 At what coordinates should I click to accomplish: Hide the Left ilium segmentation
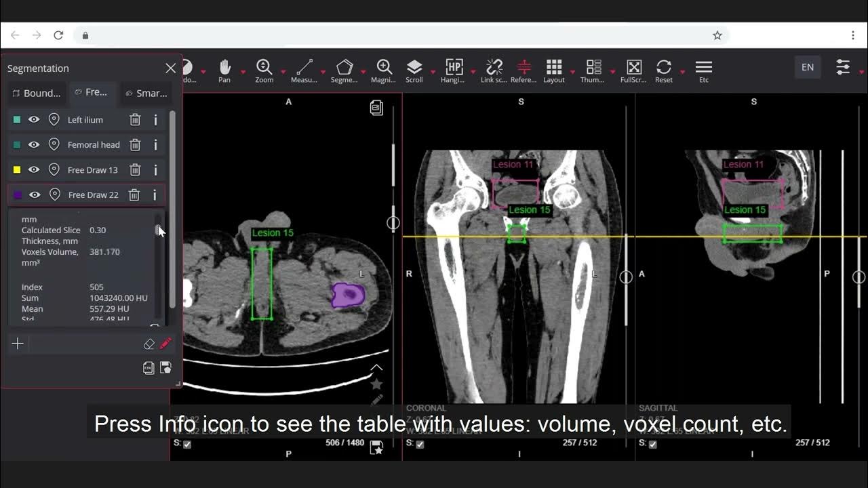[33, 120]
